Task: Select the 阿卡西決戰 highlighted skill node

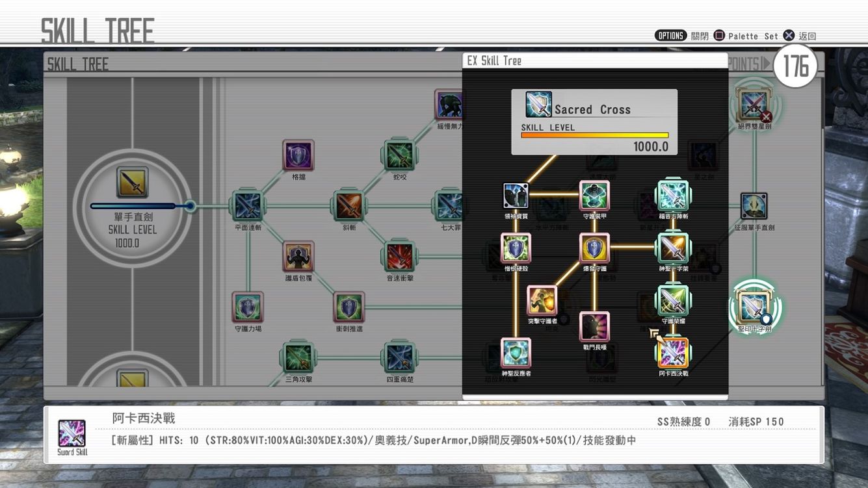Action: [x=673, y=353]
